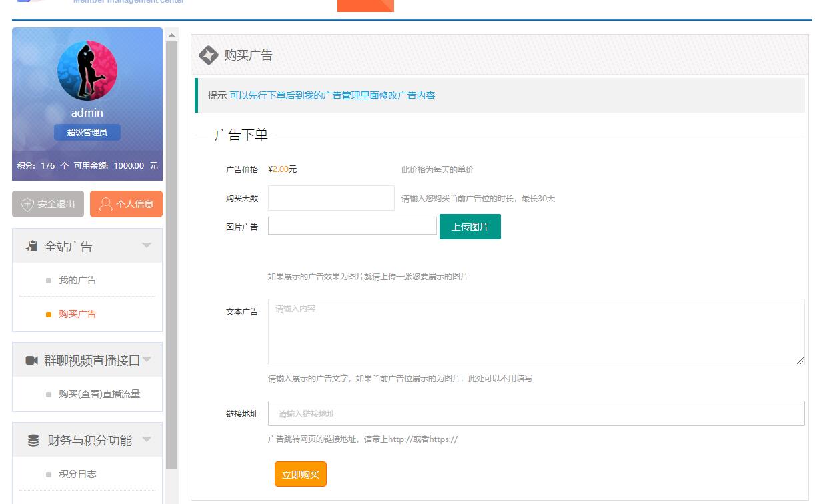Collapse the 群聊视频直播接口 menu arrow

(147, 360)
